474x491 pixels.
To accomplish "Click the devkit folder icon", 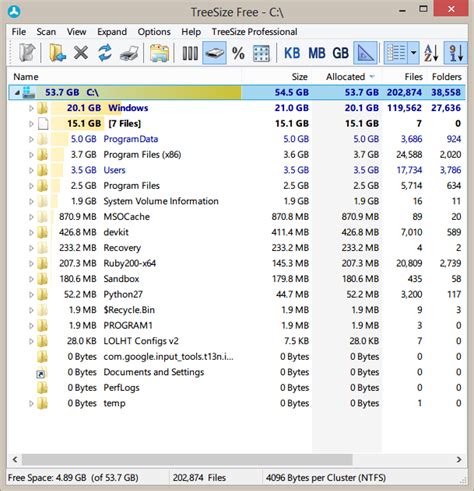I will click(42, 232).
